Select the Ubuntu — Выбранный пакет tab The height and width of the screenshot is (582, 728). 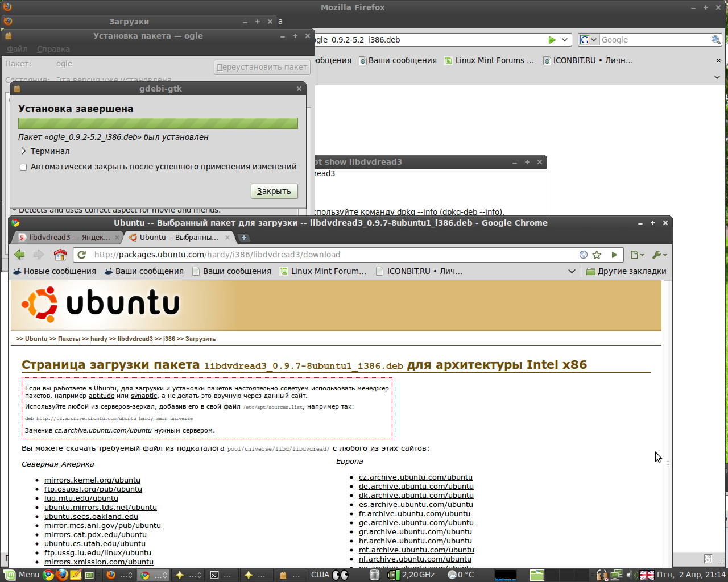[178, 238]
